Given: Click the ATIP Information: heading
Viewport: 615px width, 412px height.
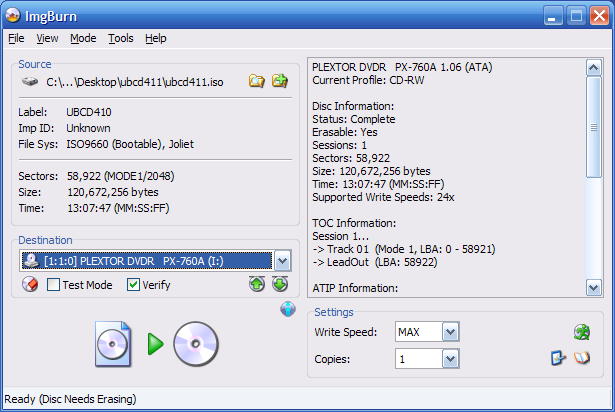Looking at the screenshot, I should click(355, 288).
